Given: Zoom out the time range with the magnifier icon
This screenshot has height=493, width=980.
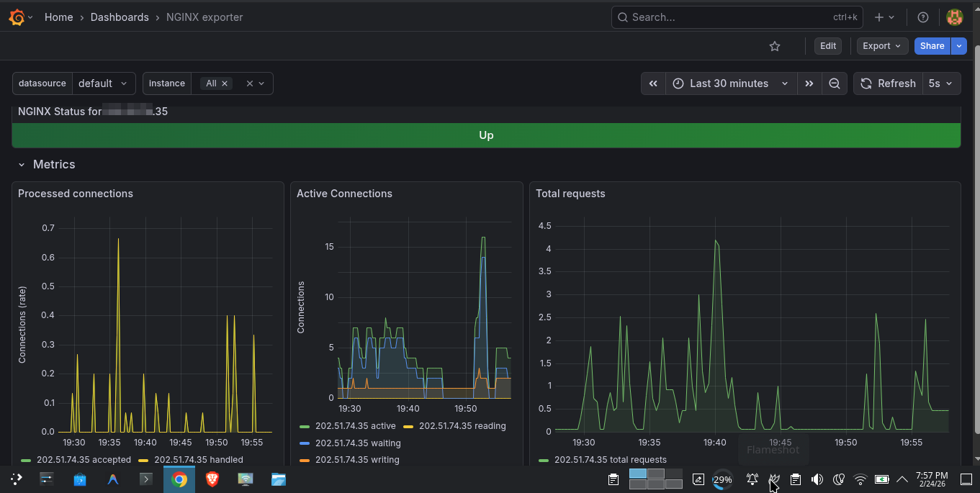Looking at the screenshot, I should click(835, 83).
